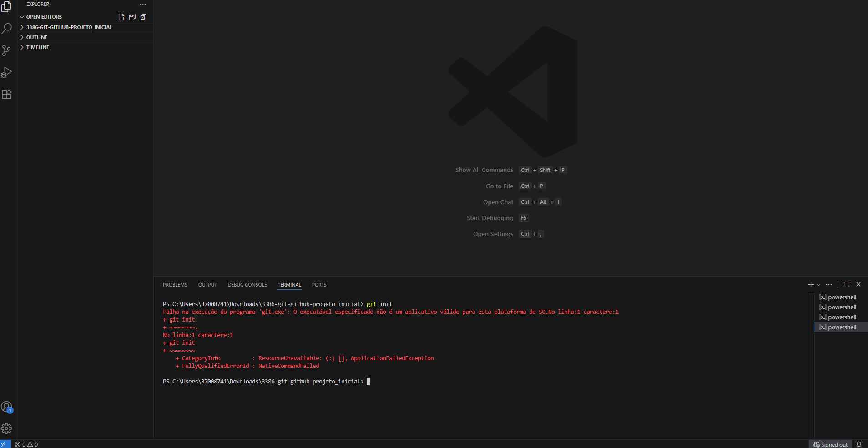Toggle maximized terminal panel size

(x=847, y=285)
